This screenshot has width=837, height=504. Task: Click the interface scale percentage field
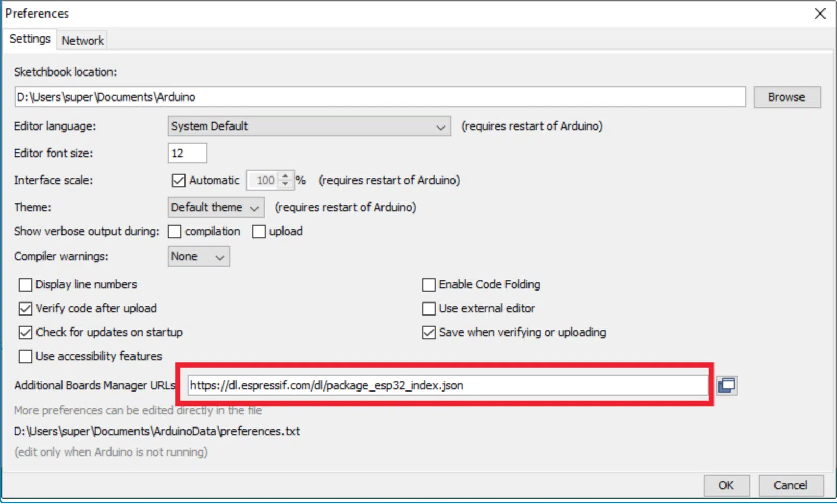263,180
